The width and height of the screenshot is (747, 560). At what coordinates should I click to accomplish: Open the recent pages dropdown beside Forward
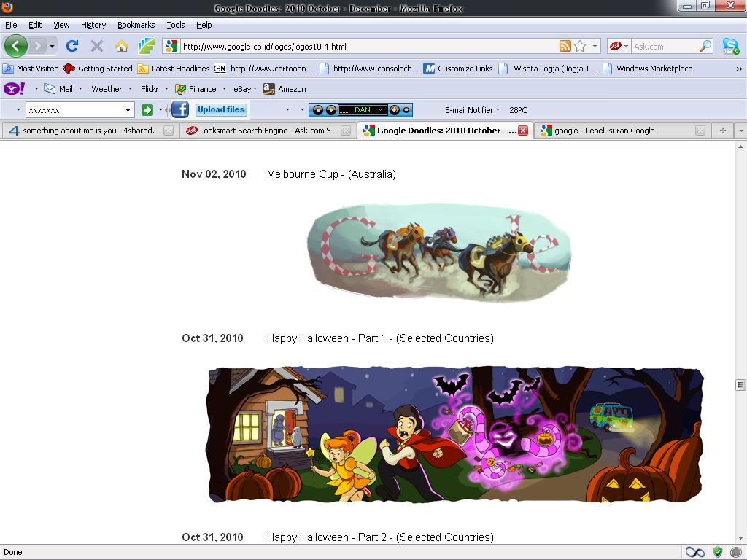[x=52, y=46]
